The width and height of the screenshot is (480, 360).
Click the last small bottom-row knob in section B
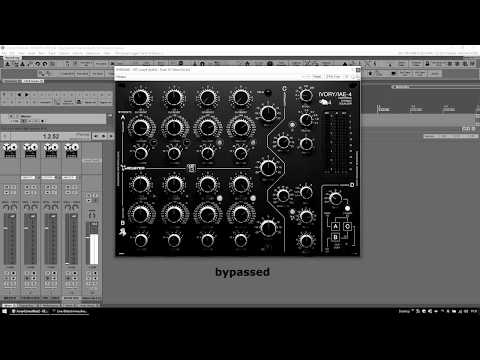pyautogui.click(x=240, y=240)
